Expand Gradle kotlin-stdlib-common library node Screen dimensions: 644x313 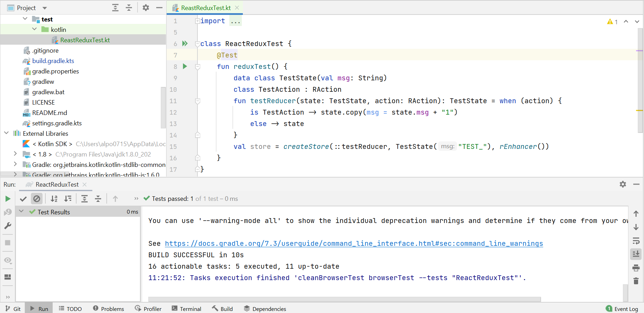(x=15, y=164)
